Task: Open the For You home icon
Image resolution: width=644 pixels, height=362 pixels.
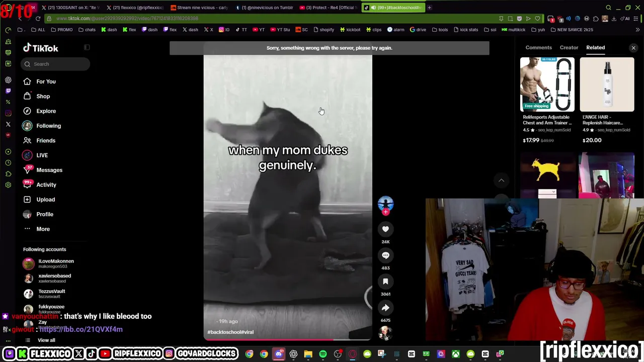Action: pos(27,81)
